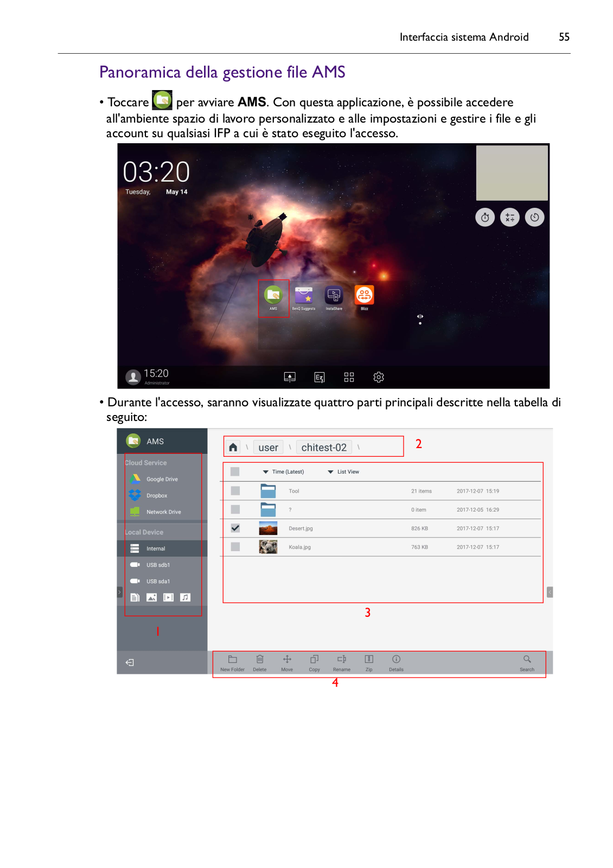This screenshot has width=613, height=868.
Task: Check the box for Koala.jpg
Action: point(235,547)
